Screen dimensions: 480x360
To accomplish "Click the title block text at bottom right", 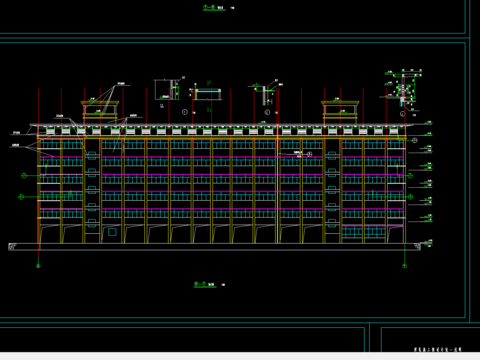I will (438, 349).
